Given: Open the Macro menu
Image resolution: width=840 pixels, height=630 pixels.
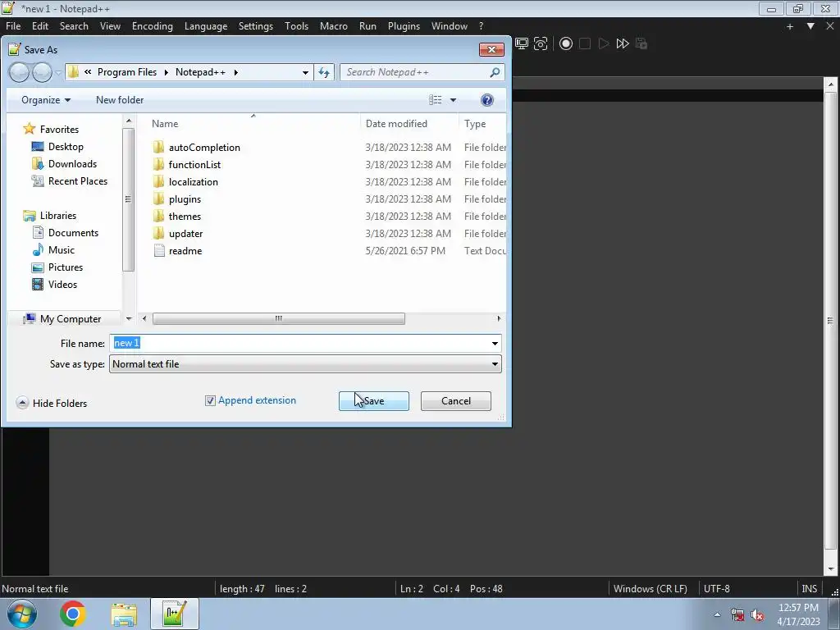Looking at the screenshot, I should click(333, 26).
